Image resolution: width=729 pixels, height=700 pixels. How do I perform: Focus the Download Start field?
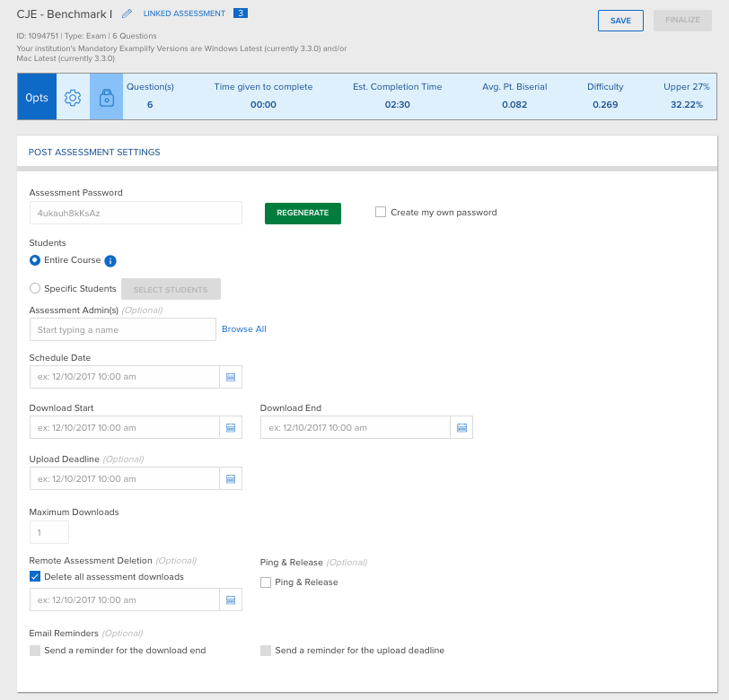pos(125,427)
